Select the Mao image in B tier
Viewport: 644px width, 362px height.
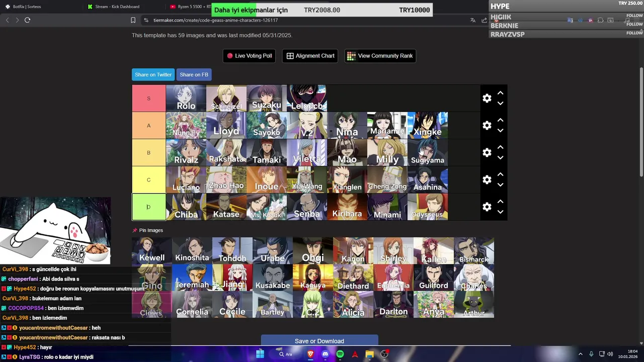347,152
